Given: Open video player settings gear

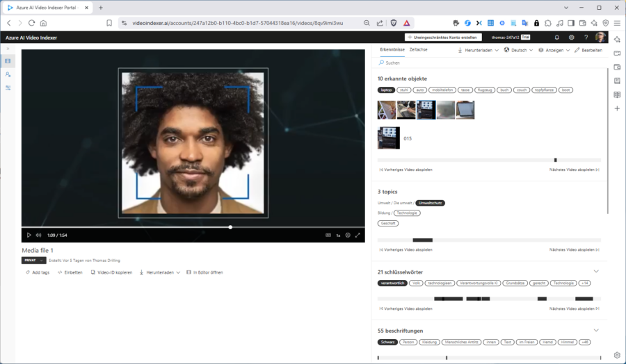Looking at the screenshot, I should [x=348, y=235].
